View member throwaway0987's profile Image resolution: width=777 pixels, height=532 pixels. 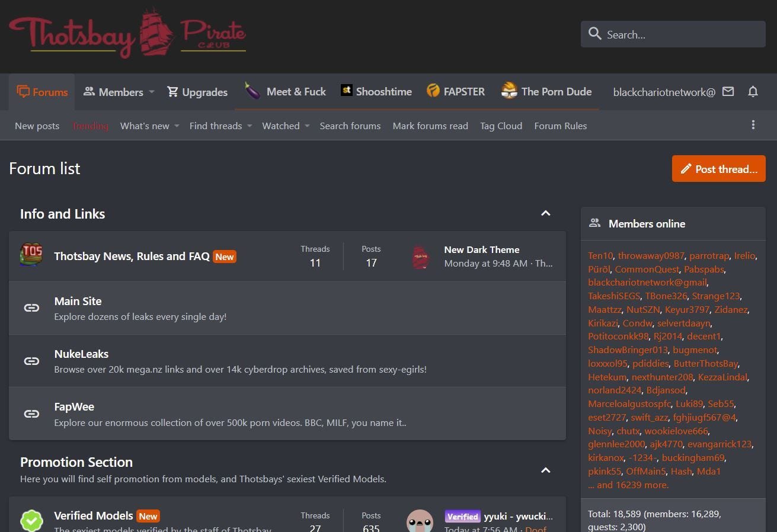click(651, 255)
